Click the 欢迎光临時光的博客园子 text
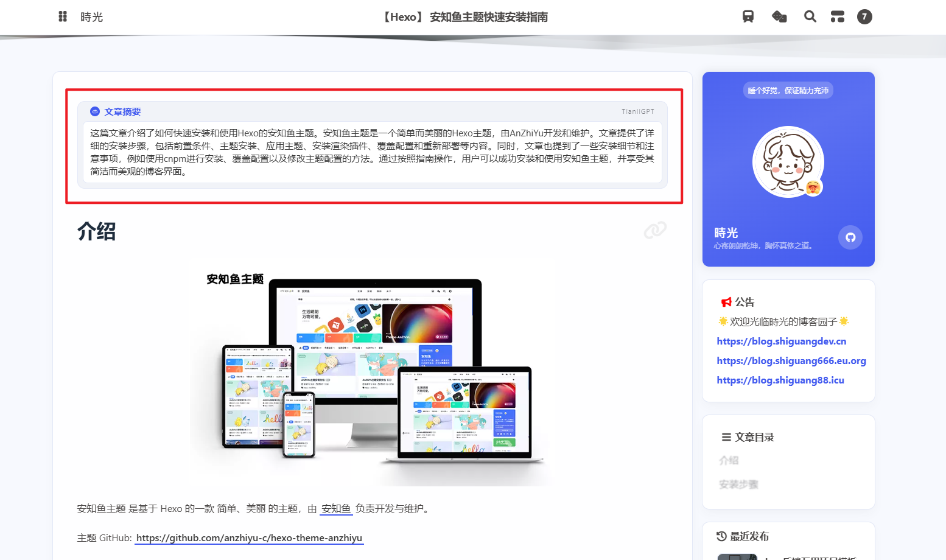Image resolution: width=946 pixels, height=560 pixels. [783, 321]
